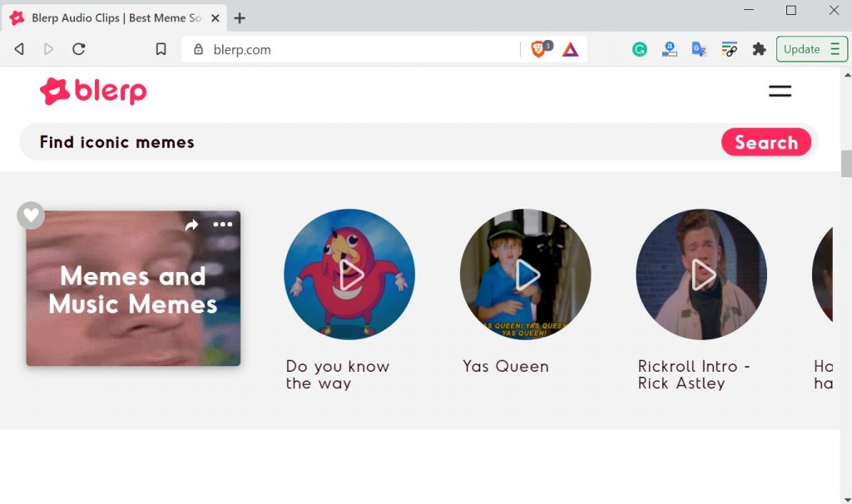Click the scrollbar down arrow
This screenshot has width=852, height=504.
[846, 498]
